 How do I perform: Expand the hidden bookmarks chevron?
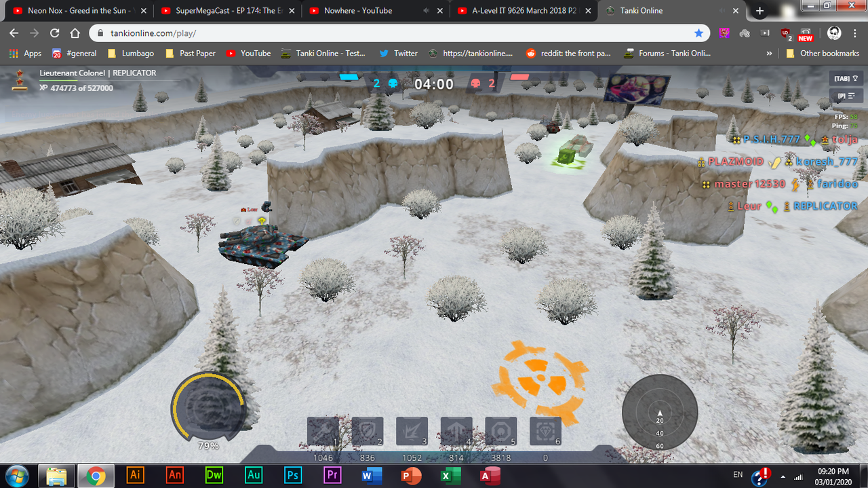[769, 53]
